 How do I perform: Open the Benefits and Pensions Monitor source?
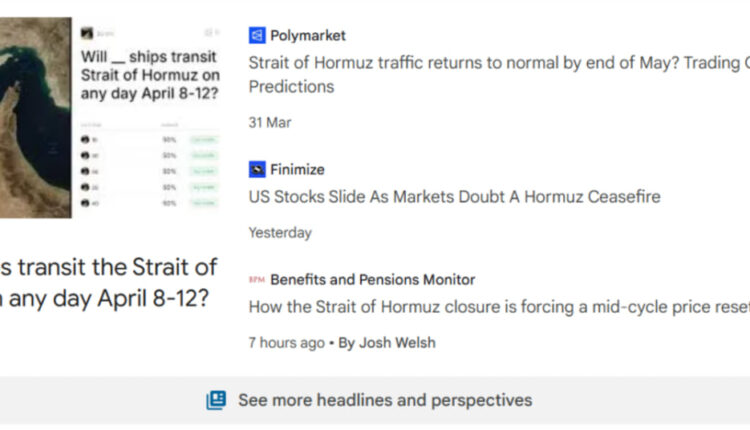372,280
